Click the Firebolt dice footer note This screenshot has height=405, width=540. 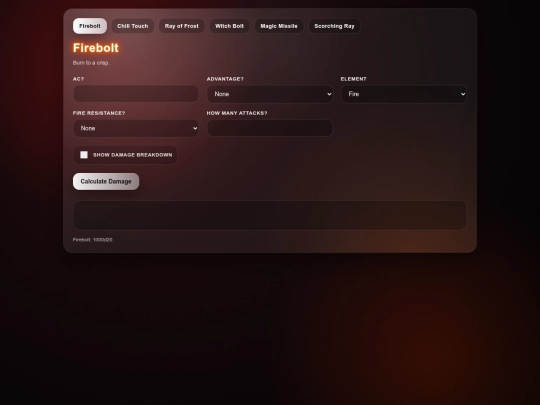tap(93, 240)
